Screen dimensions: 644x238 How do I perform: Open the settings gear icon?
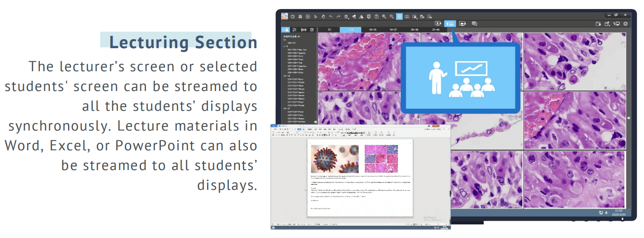pyautogui.click(x=625, y=23)
